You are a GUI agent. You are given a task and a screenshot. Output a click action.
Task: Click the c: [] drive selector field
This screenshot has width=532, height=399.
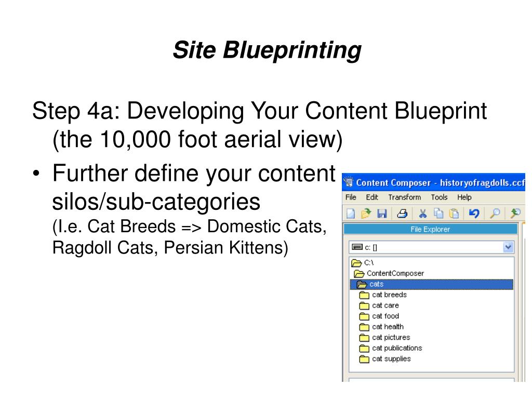click(x=431, y=247)
